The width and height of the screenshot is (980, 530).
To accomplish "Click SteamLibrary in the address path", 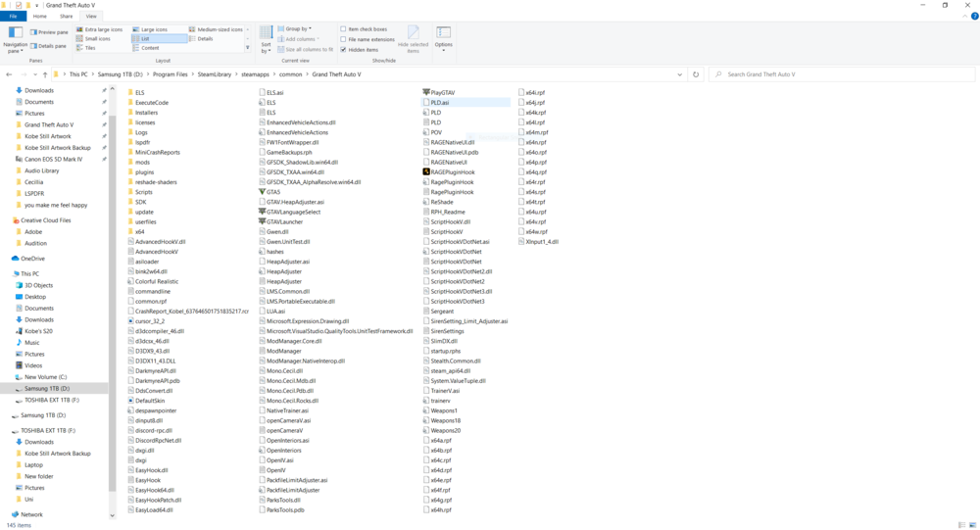I will pyautogui.click(x=215, y=74).
